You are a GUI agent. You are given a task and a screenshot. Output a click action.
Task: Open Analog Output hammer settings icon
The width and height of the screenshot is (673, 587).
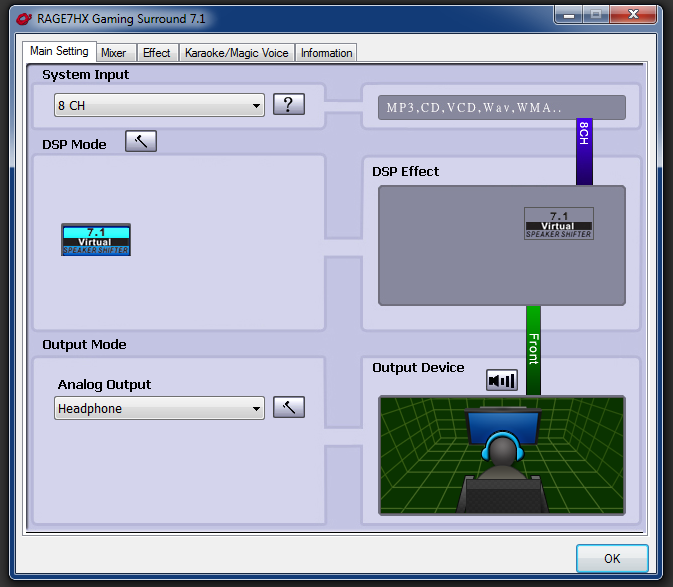(x=288, y=408)
